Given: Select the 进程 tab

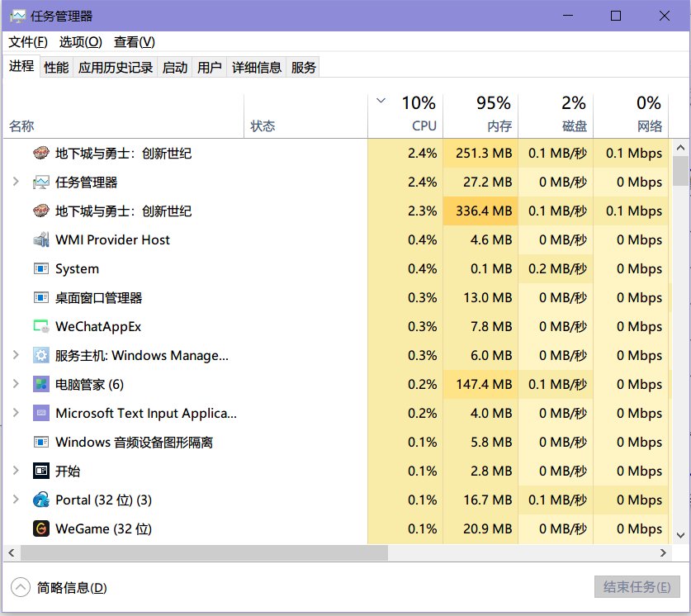Looking at the screenshot, I should pyautogui.click(x=21, y=66).
